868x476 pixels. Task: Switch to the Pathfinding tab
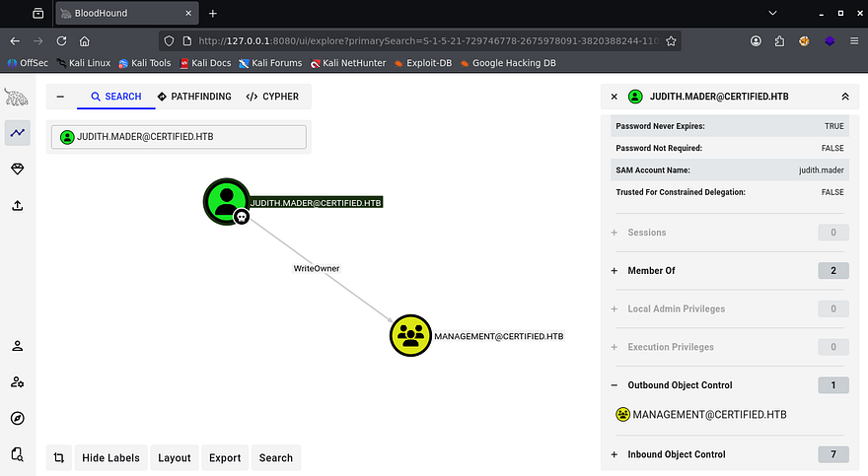click(194, 97)
